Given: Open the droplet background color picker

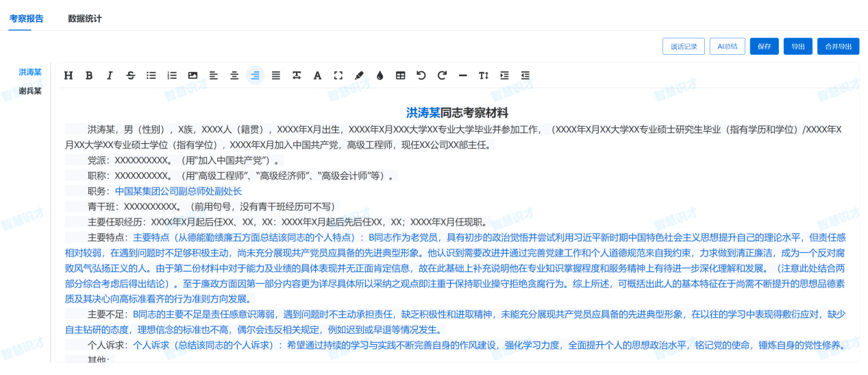Looking at the screenshot, I should click(x=380, y=75).
